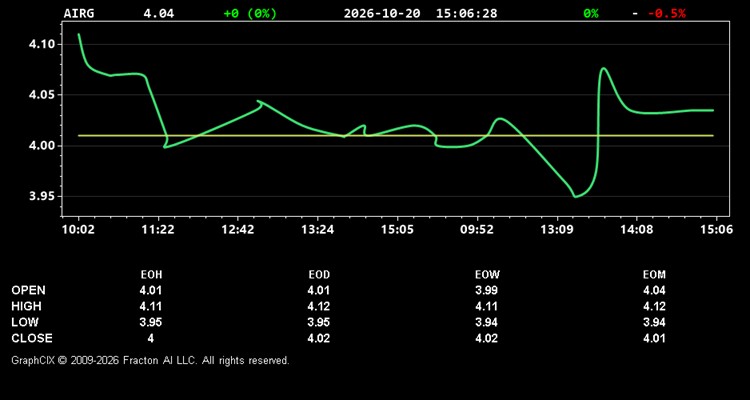Click the AIRG ticker symbol
Screen dimensions: 750x400
point(79,13)
